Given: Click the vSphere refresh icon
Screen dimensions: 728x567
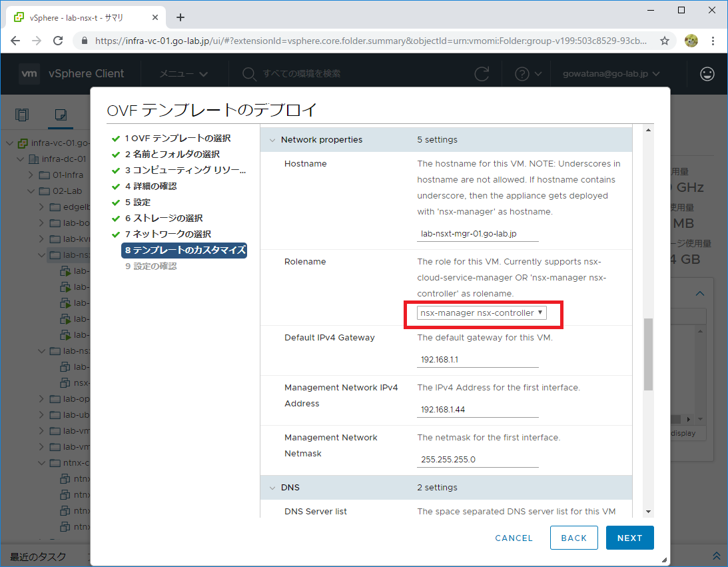Looking at the screenshot, I should click(482, 73).
